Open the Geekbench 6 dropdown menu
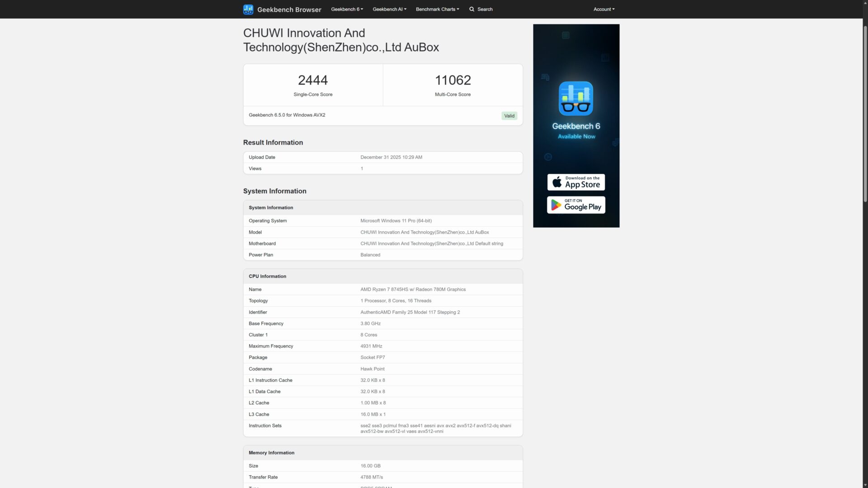The width and height of the screenshot is (868, 488). pyautogui.click(x=347, y=9)
